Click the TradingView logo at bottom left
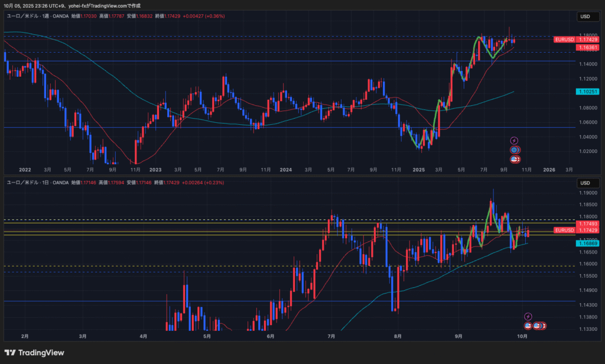Viewport: 605px width, 364px height. click(x=34, y=353)
